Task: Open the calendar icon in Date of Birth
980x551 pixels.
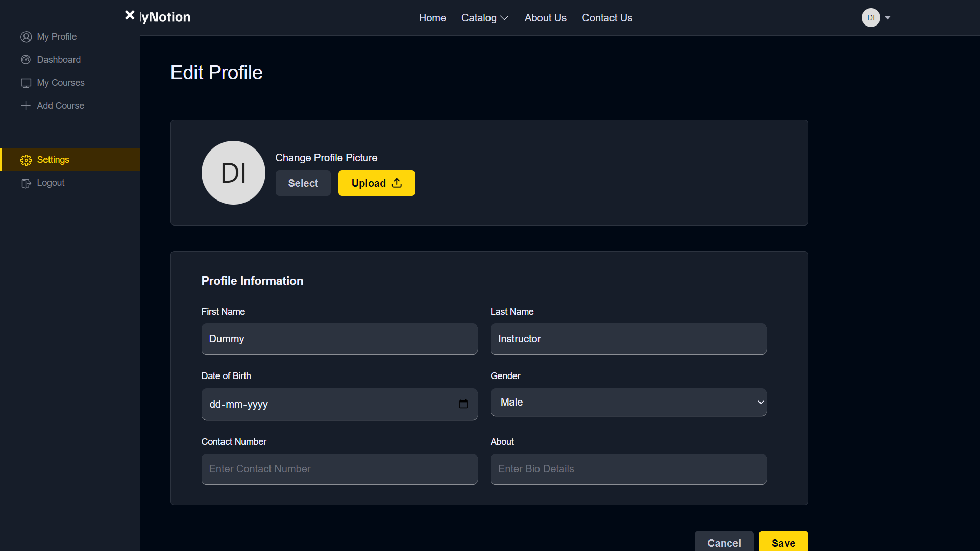Action: click(463, 404)
